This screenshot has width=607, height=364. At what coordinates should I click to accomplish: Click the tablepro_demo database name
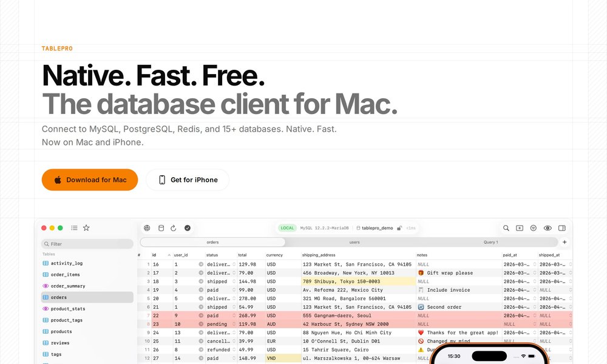pos(378,228)
